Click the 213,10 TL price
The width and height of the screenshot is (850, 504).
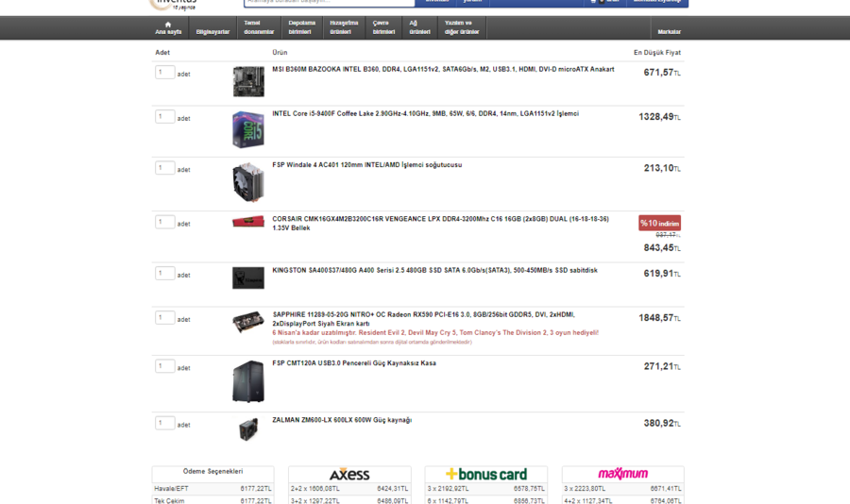662,169
